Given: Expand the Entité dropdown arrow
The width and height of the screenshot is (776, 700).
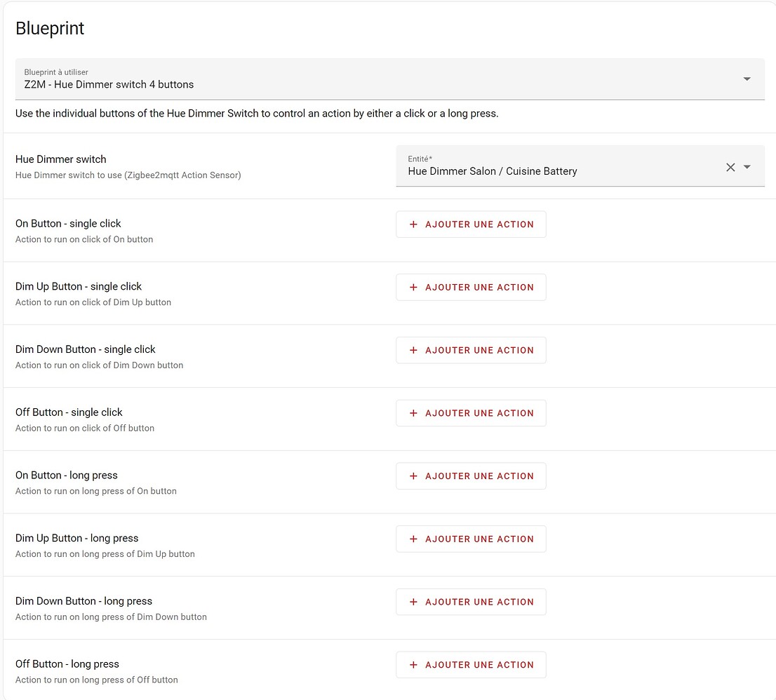Looking at the screenshot, I should point(747,167).
